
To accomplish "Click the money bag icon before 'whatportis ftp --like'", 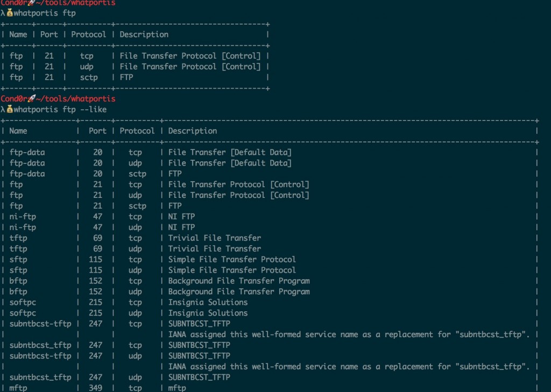I will tap(9, 110).
